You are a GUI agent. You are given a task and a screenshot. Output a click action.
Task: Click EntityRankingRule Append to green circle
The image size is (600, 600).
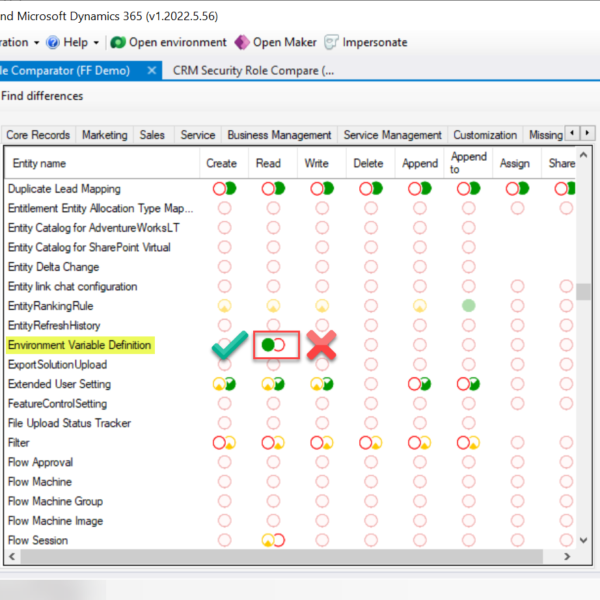(468, 306)
